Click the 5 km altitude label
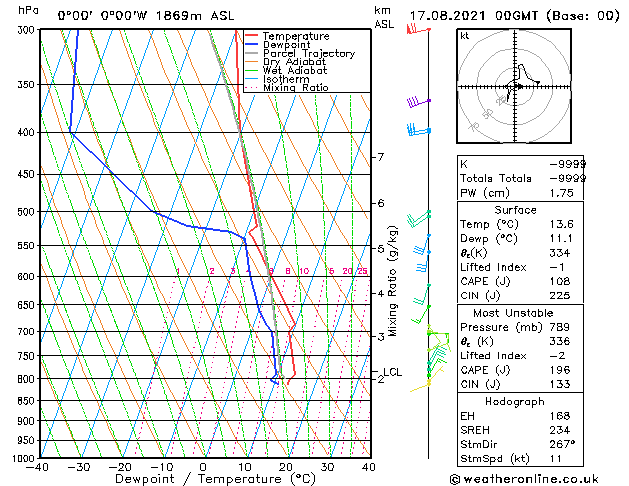 [x=381, y=249]
